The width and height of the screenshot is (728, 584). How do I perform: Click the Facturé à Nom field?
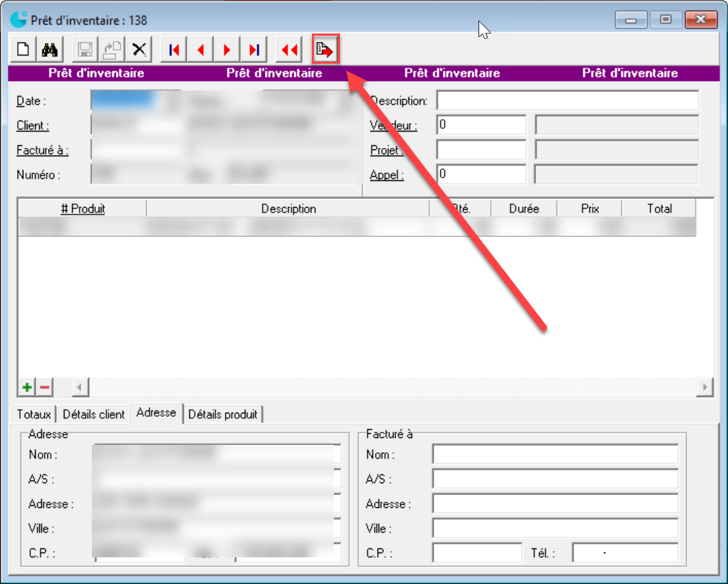[555, 454]
